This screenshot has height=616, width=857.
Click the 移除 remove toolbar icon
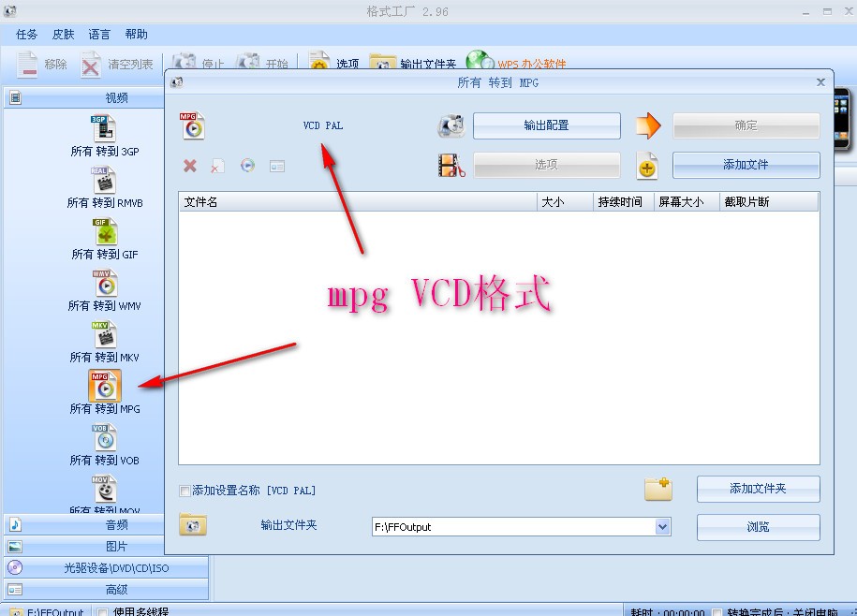pos(27,65)
